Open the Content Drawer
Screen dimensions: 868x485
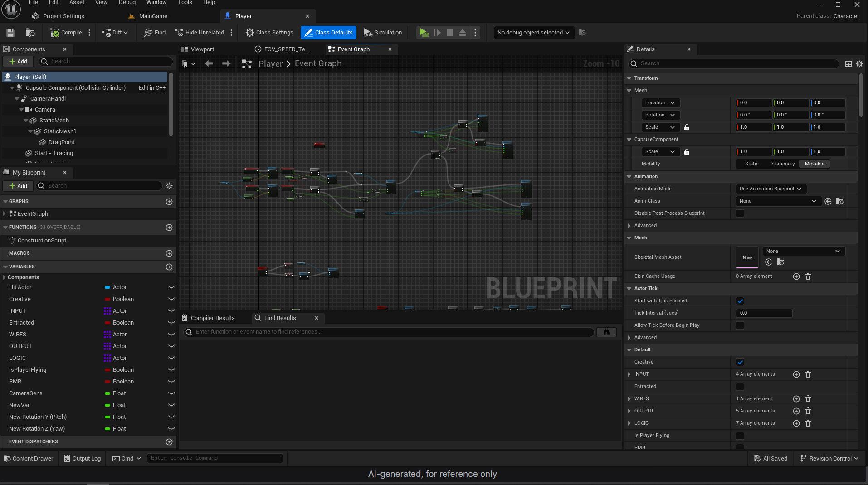(x=29, y=459)
